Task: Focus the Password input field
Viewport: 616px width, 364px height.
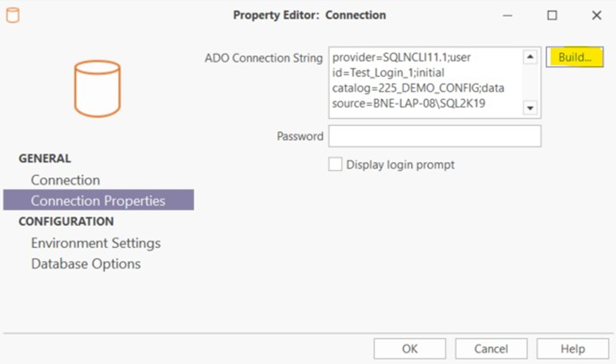Action: point(434,136)
